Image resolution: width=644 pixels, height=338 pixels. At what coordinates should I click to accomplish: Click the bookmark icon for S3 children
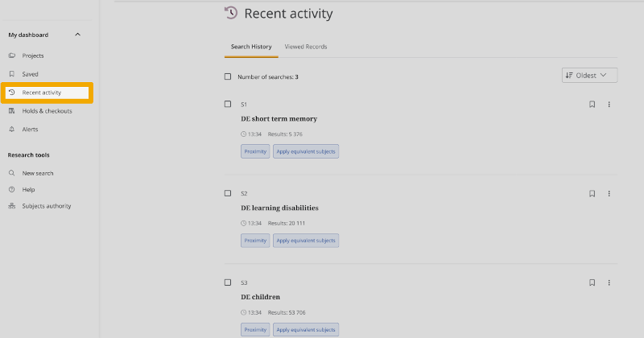coord(592,282)
